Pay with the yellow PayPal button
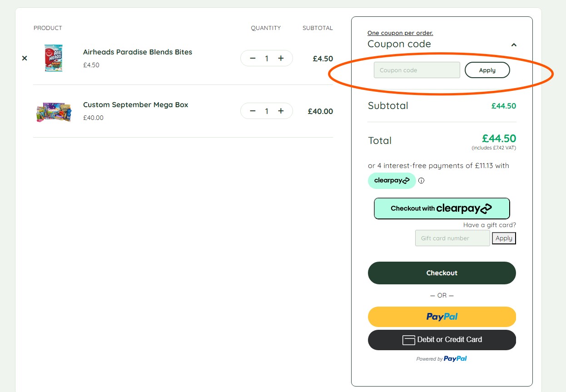Viewport: 566px width, 392px height. click(x=442, y=317)
